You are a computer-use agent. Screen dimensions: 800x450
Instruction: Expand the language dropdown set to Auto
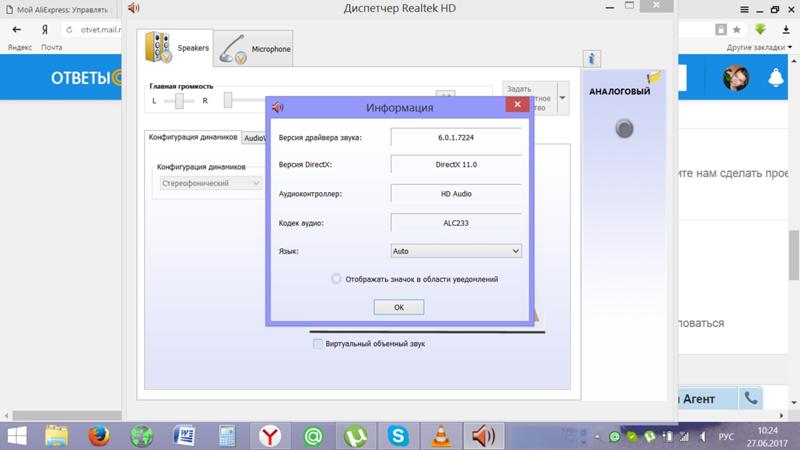pos(456,251)
